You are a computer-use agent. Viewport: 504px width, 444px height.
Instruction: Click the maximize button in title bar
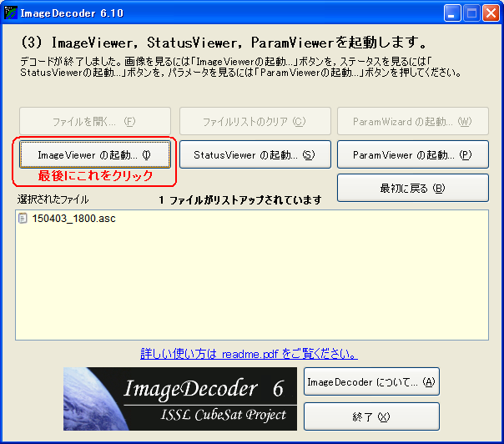point(471,13)
